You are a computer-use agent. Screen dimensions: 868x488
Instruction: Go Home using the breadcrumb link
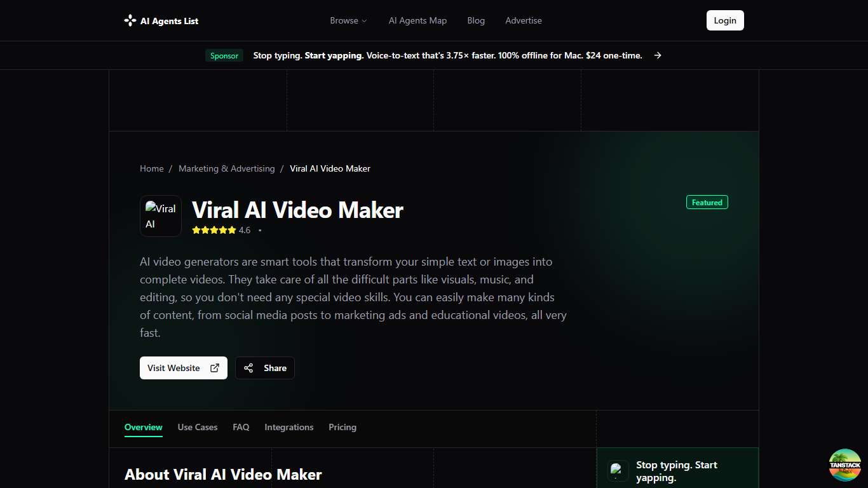(x=152, y=168)
